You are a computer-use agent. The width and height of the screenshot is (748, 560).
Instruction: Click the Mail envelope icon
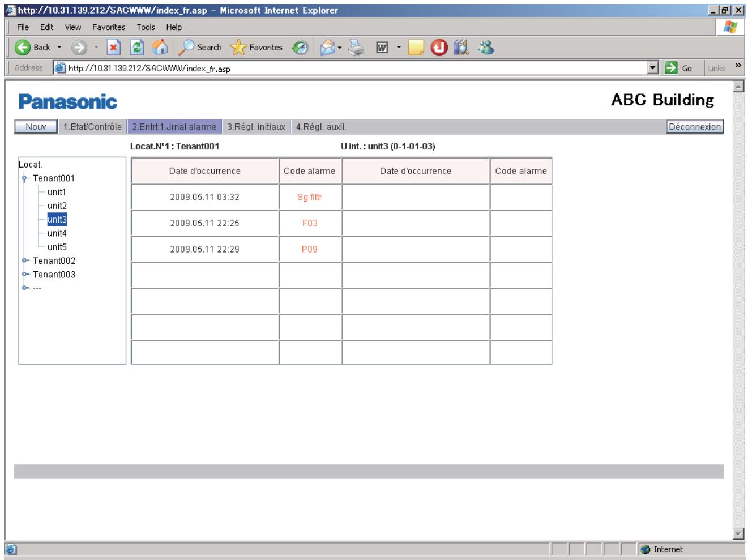coord(327,48)
